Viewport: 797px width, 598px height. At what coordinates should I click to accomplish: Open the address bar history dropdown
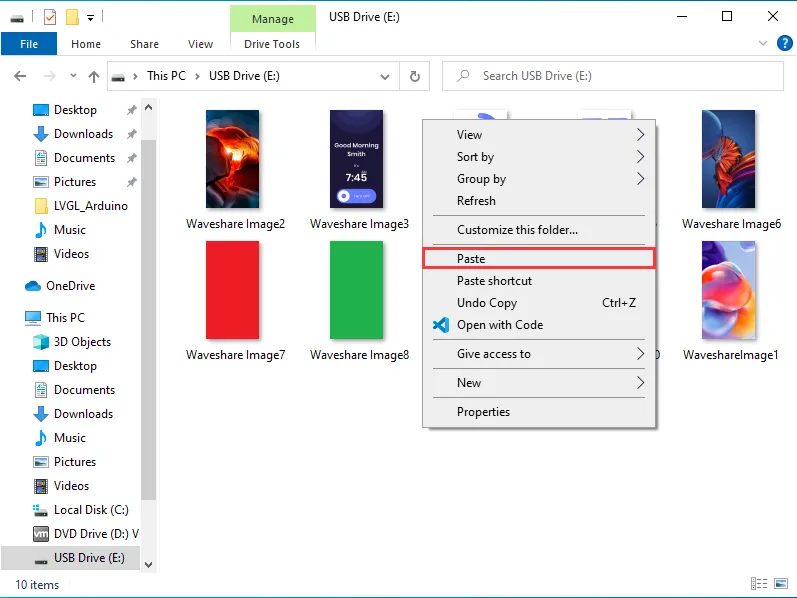pyautogui.click(x=386, y=76)
